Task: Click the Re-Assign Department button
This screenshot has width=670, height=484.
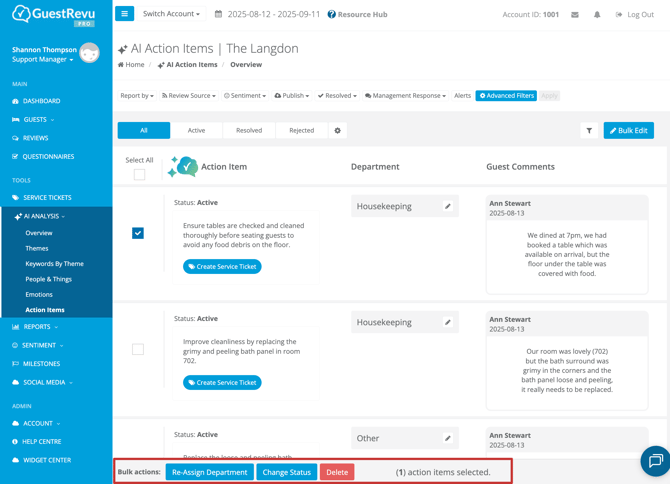Action: [209, 472]
